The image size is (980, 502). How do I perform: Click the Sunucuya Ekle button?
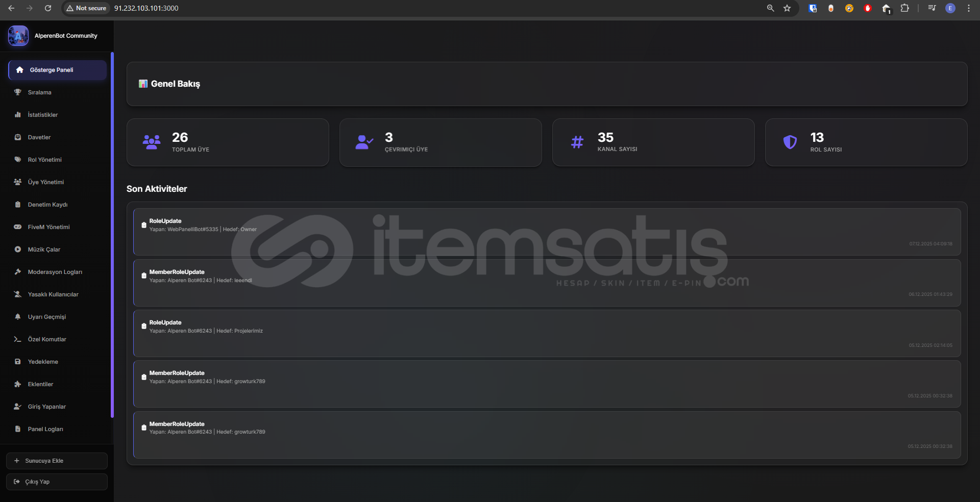tap(57, 461)
